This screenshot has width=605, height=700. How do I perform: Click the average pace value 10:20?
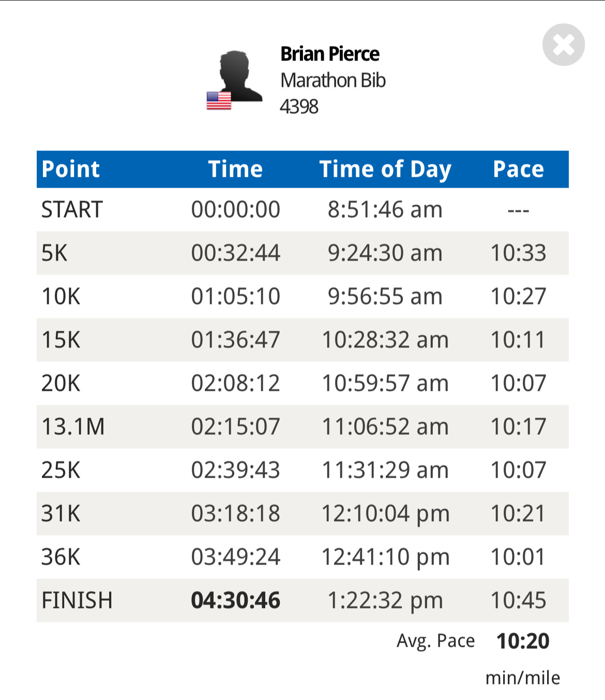point(523,641)
